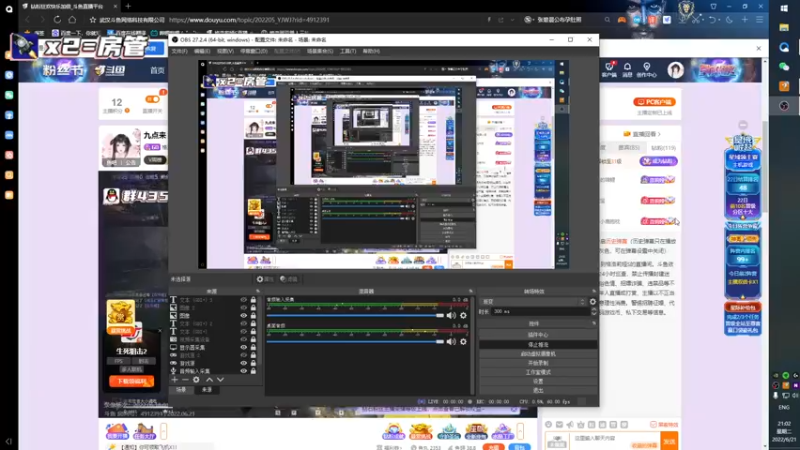The width and height of the screenshot is (800, 450).
Task: Pop out the 转场特效 dock via header icon
Action: coord(593,291)
